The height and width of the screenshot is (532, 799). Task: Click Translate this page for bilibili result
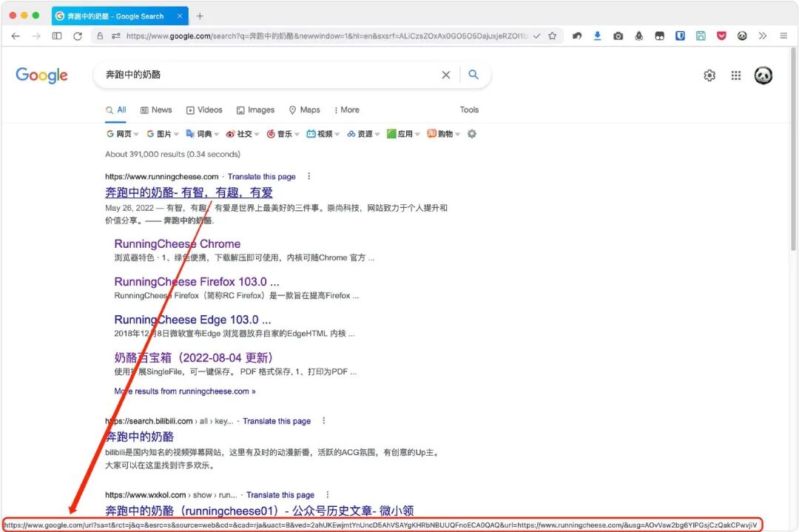[x=277, y=422]
